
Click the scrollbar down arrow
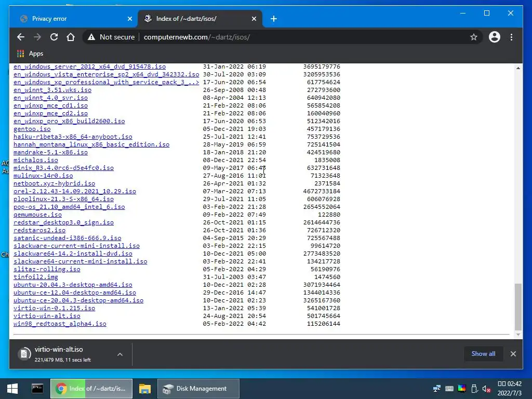pyautogui.click(x=518, y=335)
